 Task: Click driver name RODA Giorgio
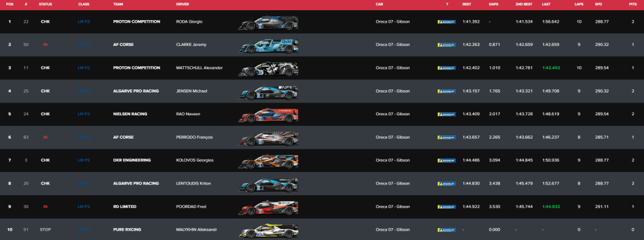pos(189,22)
